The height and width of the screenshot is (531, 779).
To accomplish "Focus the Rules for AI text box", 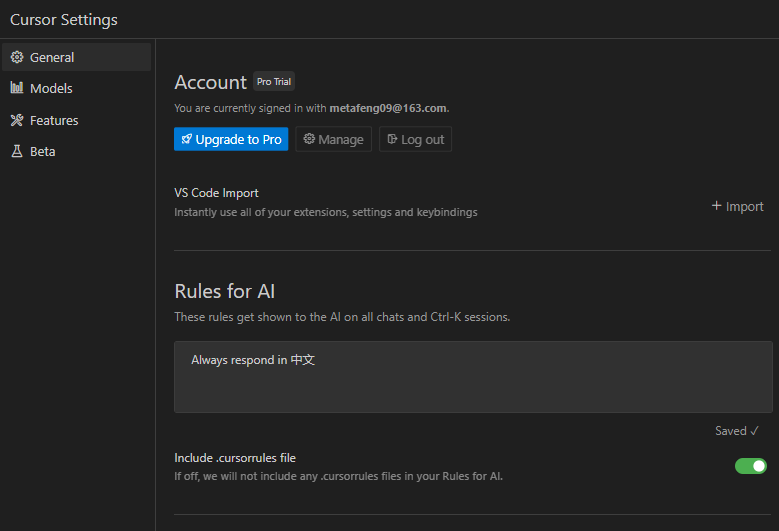I will pyautogui.click(x=473, y=377).
